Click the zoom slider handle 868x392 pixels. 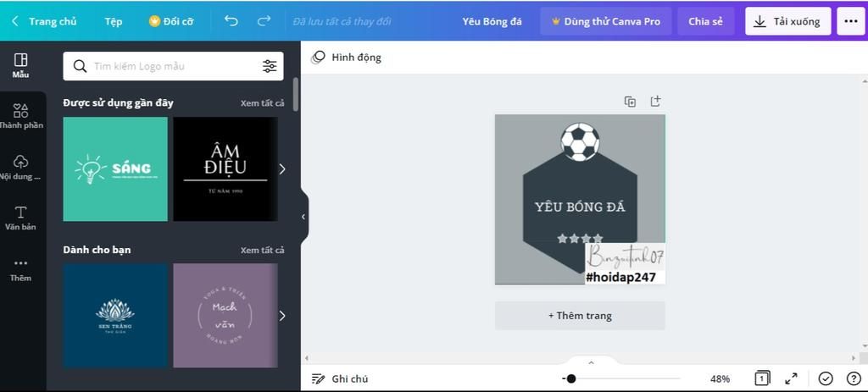click(570, 378)
